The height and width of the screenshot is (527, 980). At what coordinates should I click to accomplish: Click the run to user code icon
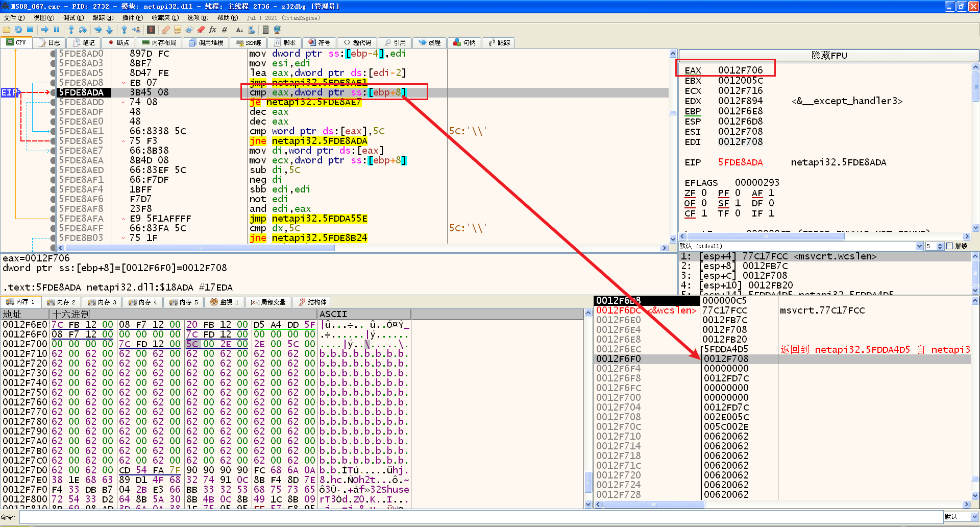coord(136,30)
